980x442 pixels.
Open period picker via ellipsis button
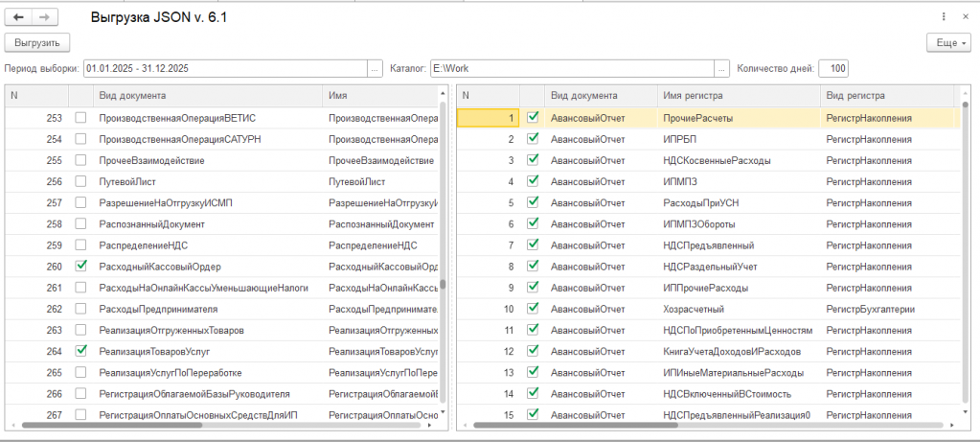point(375,69)
